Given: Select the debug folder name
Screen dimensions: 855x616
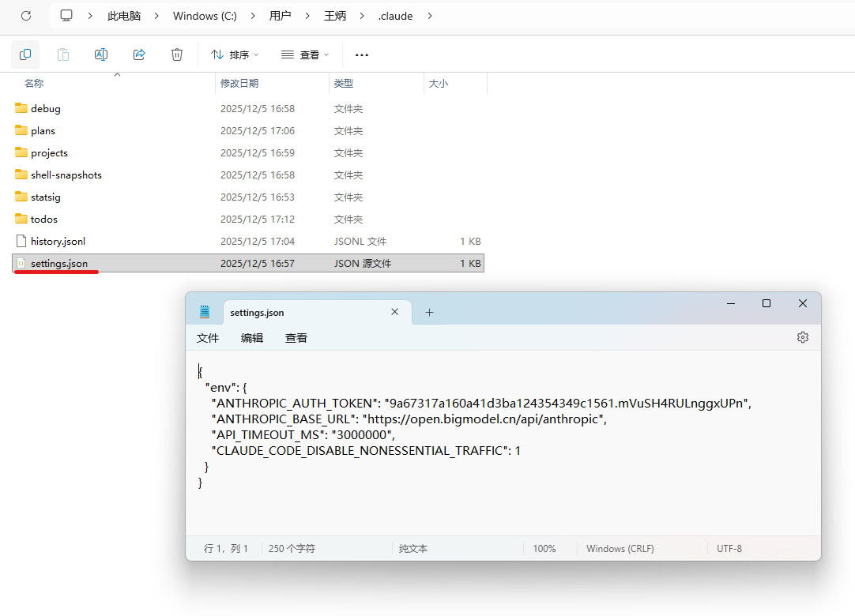Looking at the screenshot, I should [46, 108].
